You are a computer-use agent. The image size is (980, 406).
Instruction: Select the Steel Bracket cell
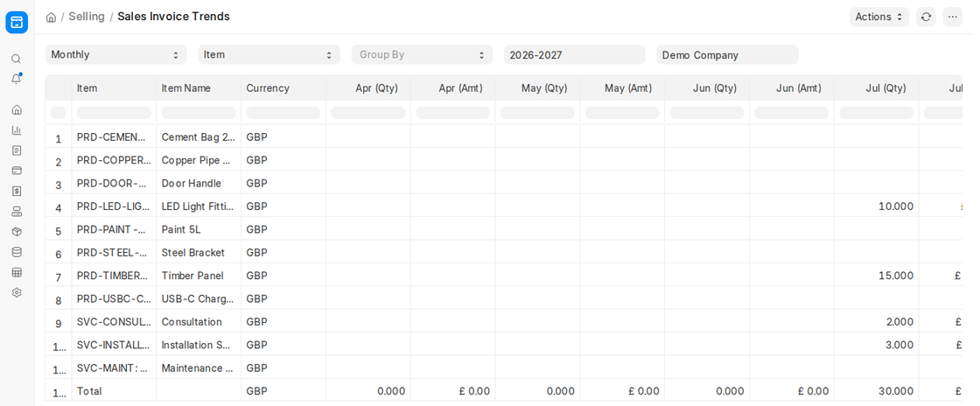[199, 252]
